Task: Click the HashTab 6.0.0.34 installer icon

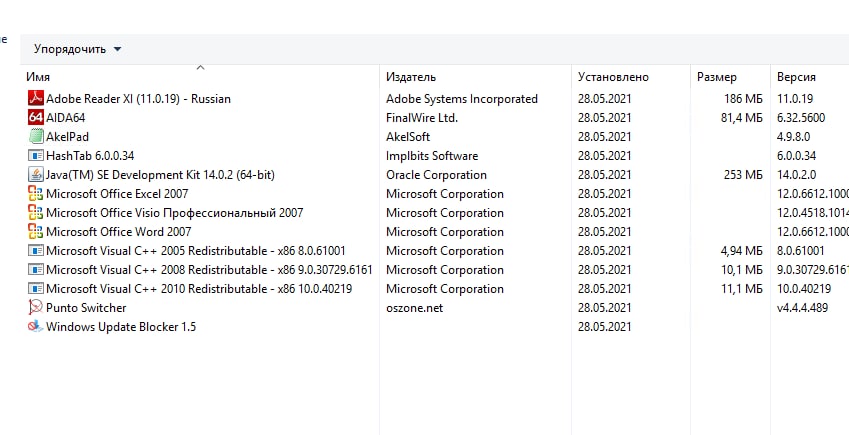Action: [x=35, y=155]
